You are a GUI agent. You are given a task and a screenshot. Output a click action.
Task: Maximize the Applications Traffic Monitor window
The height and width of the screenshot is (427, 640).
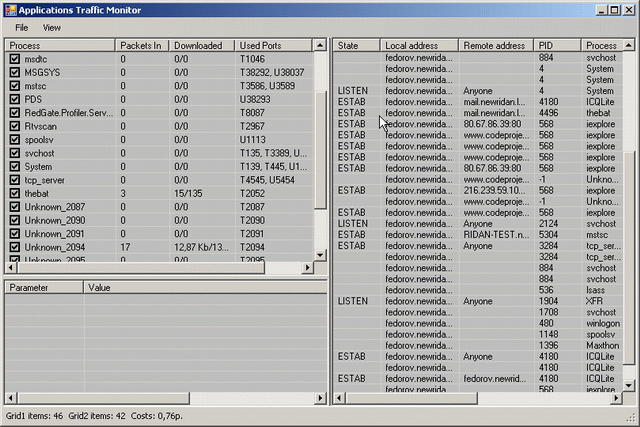615,10
